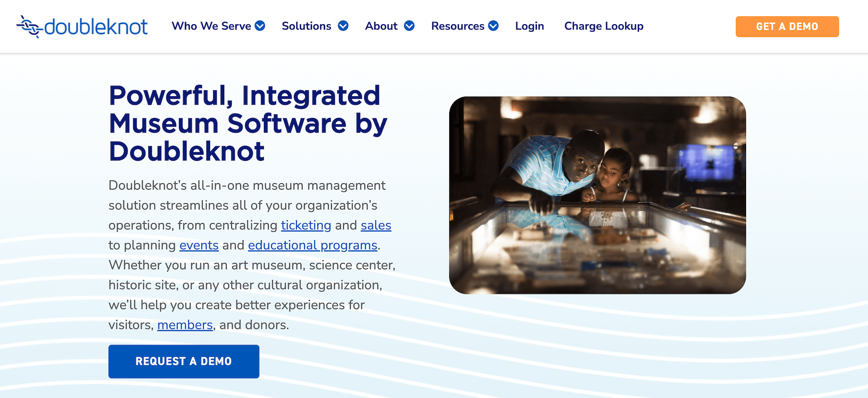The height and width of the screenshot is (398, 868).
Task: Follow the members link
Action: click(x=185, y=325)
